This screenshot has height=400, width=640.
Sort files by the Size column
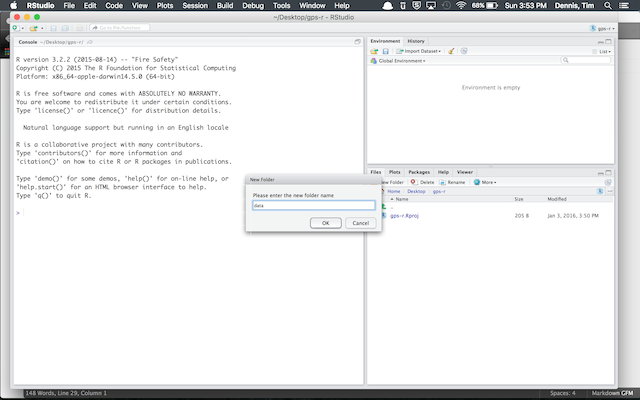click(519, 199)
